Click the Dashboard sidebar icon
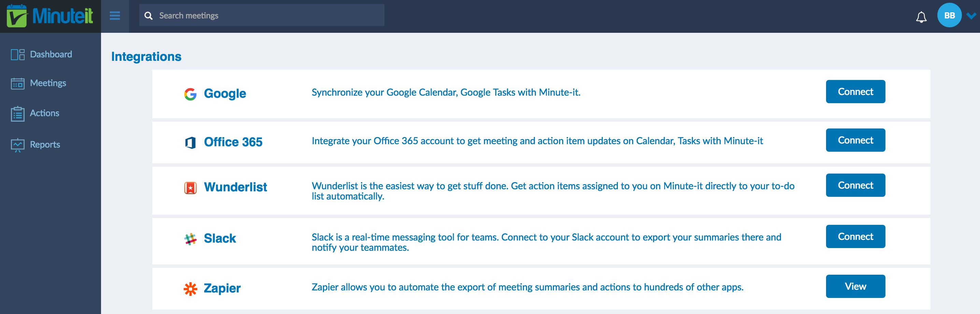Screen dimensions: 980x314 click(x=17, y=54)
